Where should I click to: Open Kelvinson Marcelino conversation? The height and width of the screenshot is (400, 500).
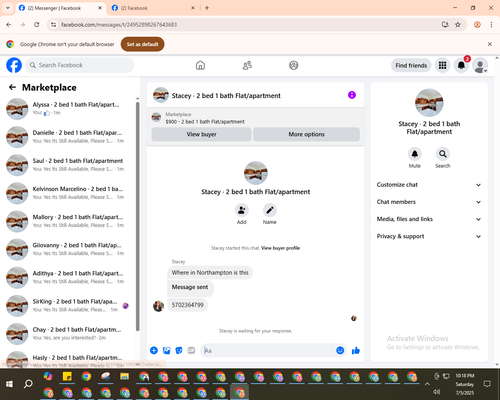68,193
